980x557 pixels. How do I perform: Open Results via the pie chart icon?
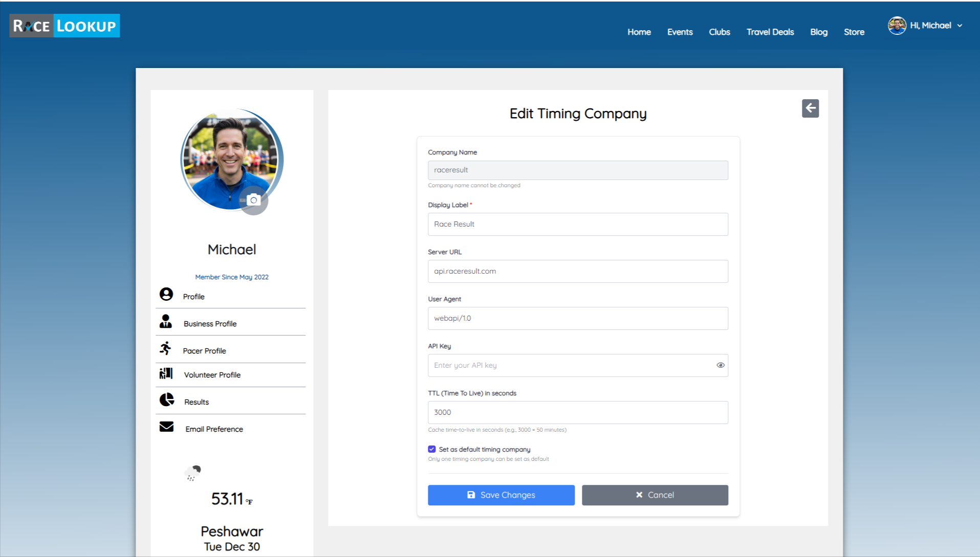click(x=166, y=399)
